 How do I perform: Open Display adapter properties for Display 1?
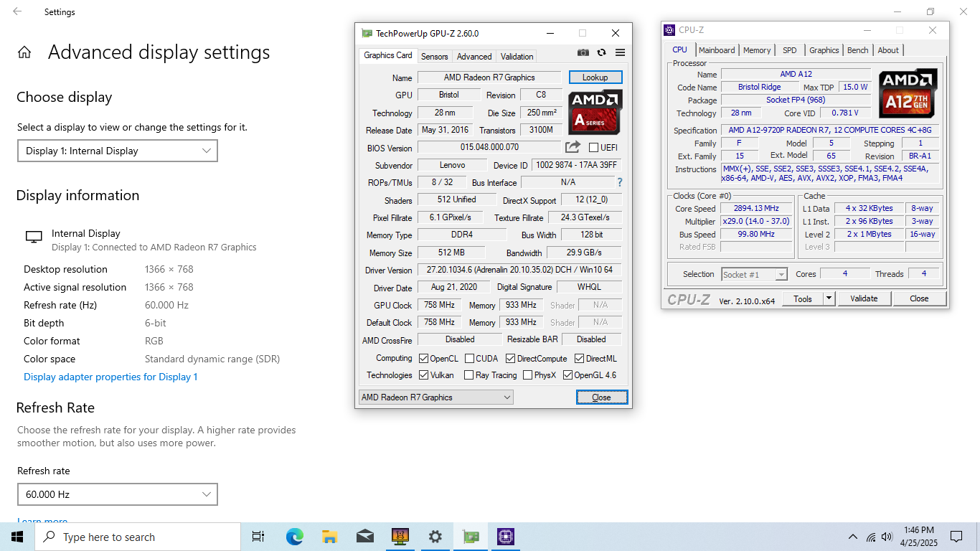point(110,377)
